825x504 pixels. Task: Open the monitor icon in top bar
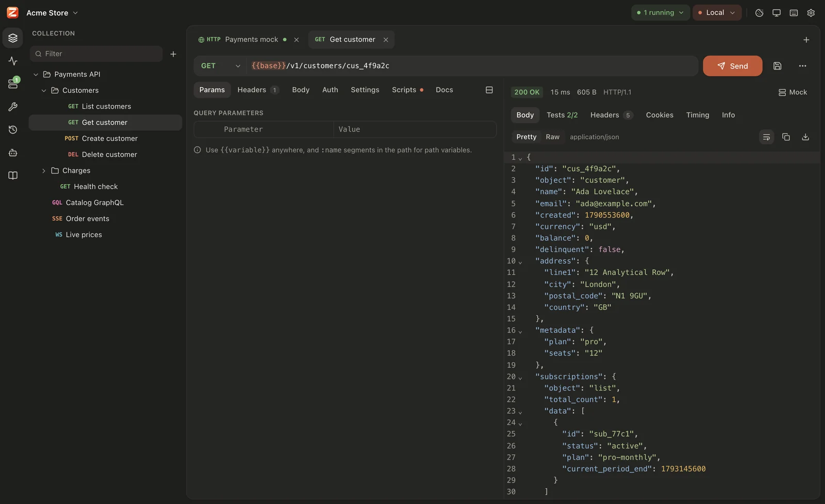(x=777, y=13)
